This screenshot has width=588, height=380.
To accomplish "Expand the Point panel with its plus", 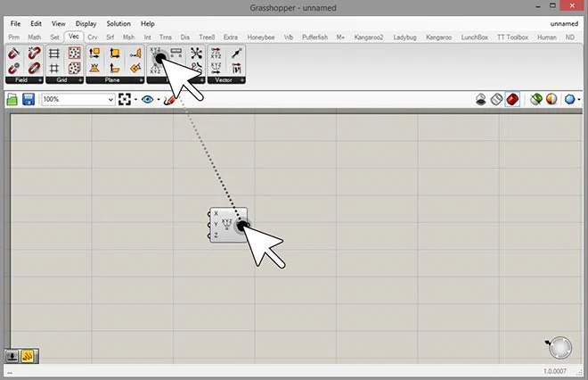I will [201, 80].
